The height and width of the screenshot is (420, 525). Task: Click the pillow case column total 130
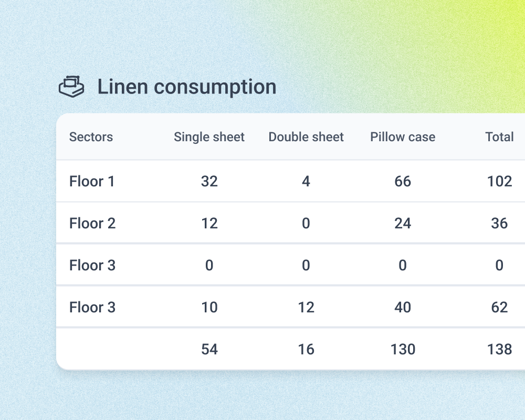(x=403, y=349)
